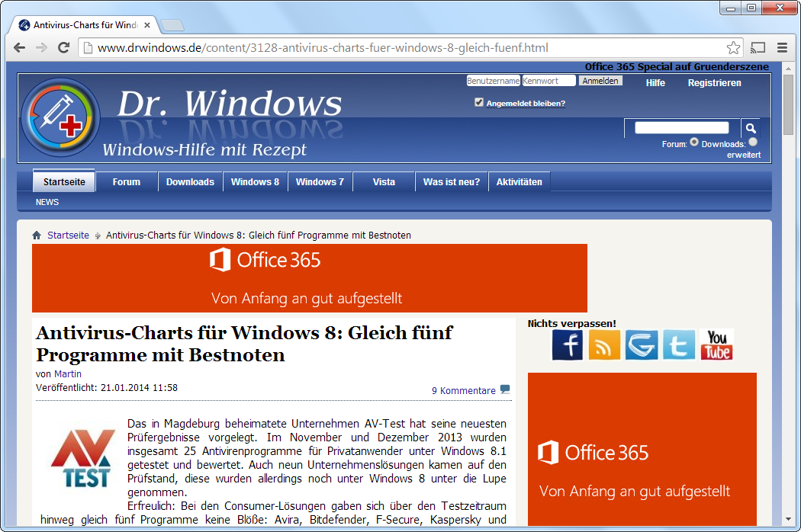Screen dimensions: 801x532
Task: Click the browser reload button
Action: tap(64, 48)
